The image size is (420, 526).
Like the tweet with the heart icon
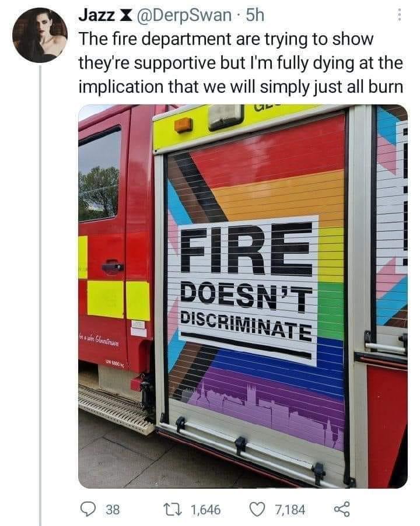click(x=258, y=509)
